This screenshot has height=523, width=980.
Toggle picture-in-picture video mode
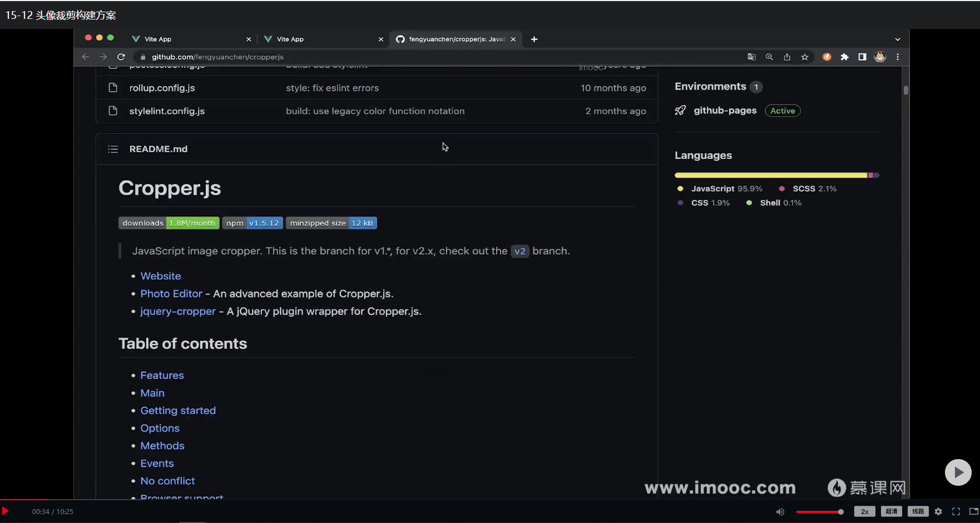point(973,511)
